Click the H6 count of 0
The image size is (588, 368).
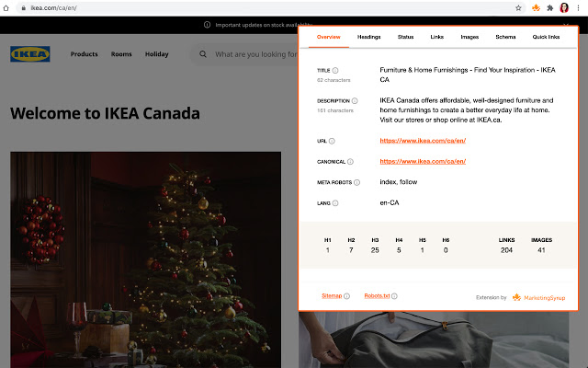point(446,250)
